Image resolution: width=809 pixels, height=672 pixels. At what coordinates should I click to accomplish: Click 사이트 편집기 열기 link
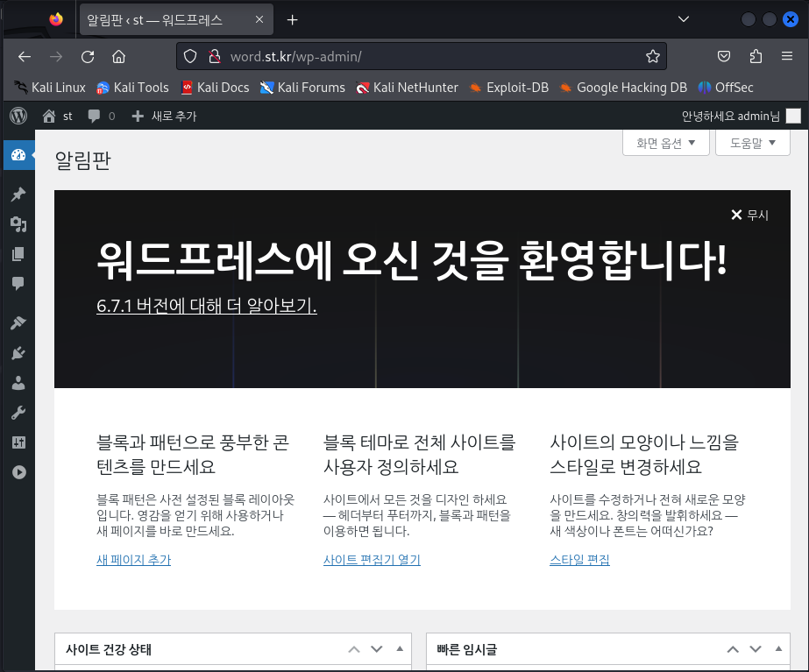coord(372,560)
